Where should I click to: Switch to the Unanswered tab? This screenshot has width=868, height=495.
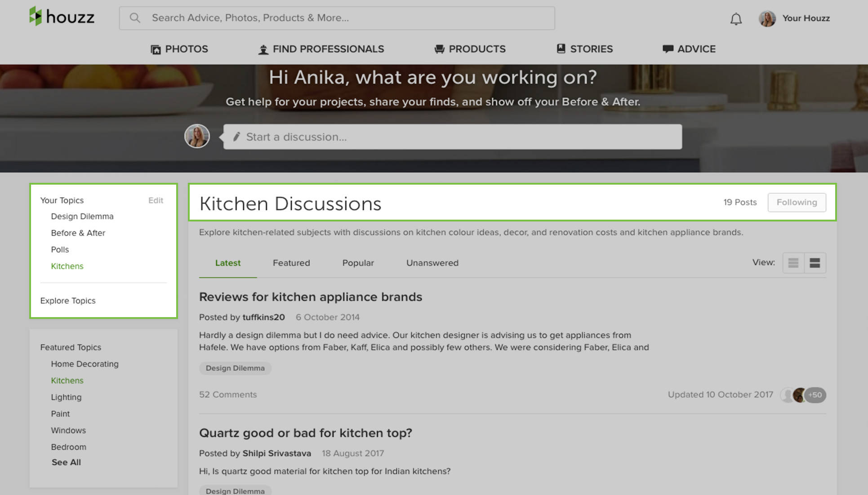click(432, 263)
